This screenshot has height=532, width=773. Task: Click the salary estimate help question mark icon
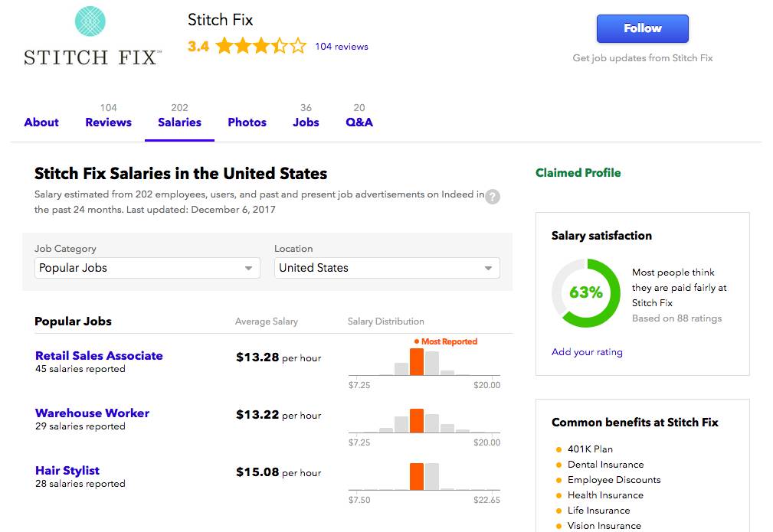point(493,197)
